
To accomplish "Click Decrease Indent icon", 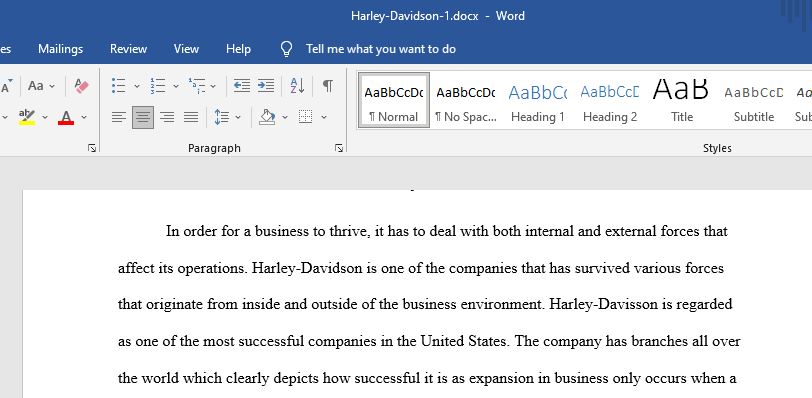I will coord(242,85).
